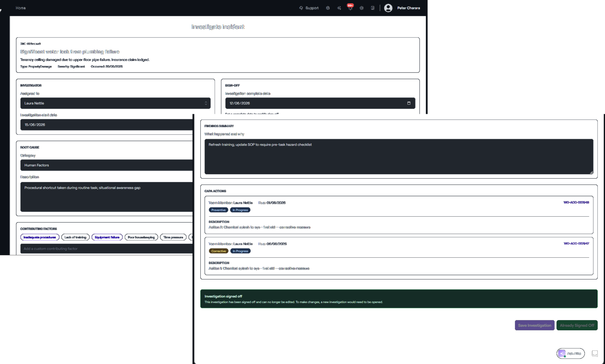Toggle Poor housekeeping contributing factor

point(141,237)
